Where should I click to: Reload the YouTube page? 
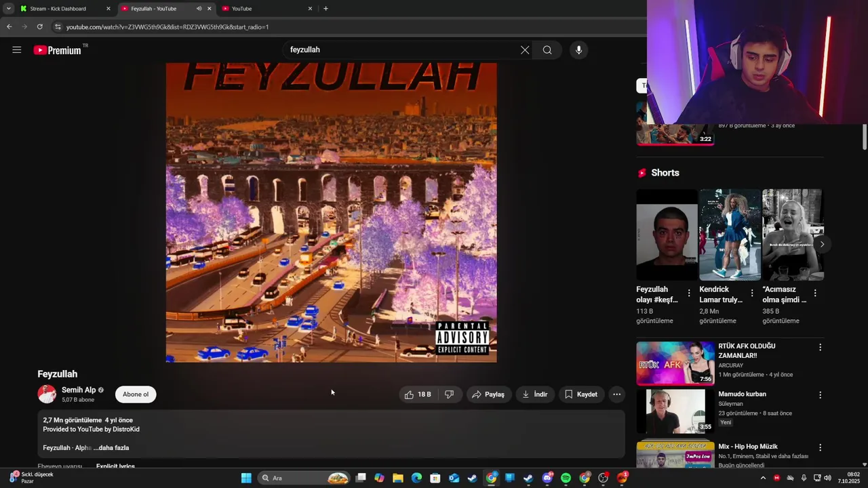tap(40, 27)
